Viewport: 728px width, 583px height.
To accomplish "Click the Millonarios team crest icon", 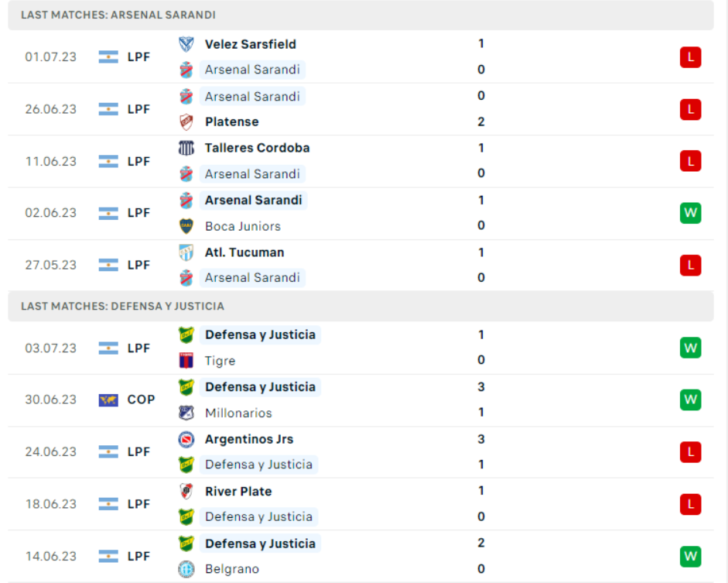I will point(186,413).
